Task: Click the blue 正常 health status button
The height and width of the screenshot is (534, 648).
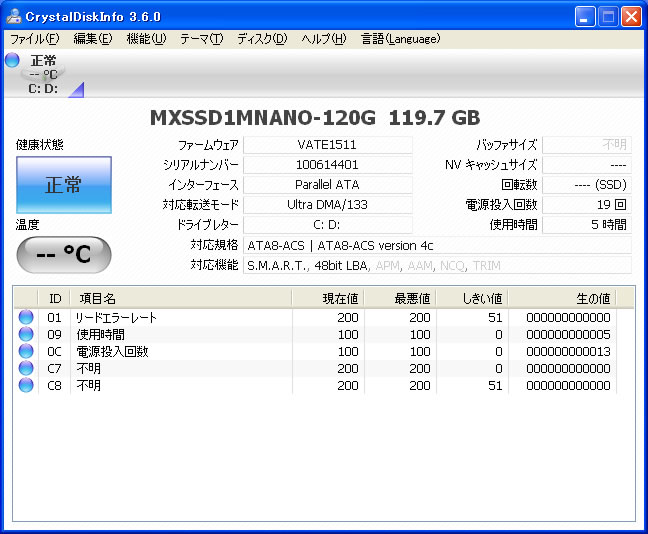Action: [x=64, y=185]
